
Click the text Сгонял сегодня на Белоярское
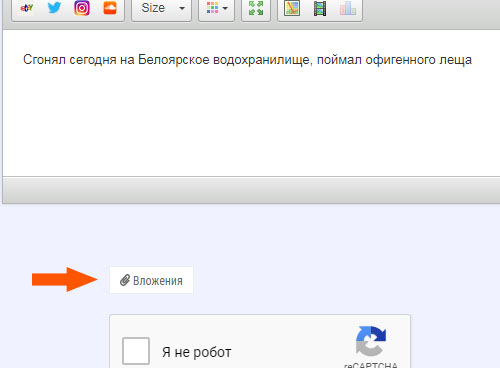(x=116, y=60)
